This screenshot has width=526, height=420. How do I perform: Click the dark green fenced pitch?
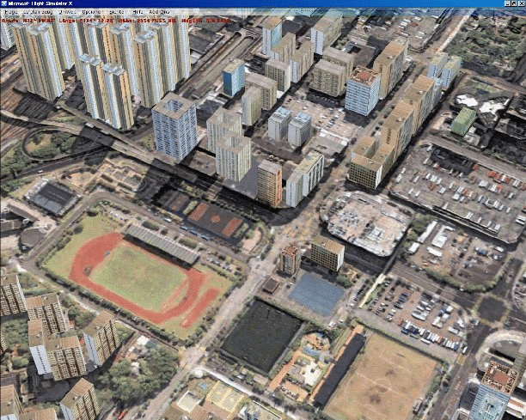pos(261,335)
